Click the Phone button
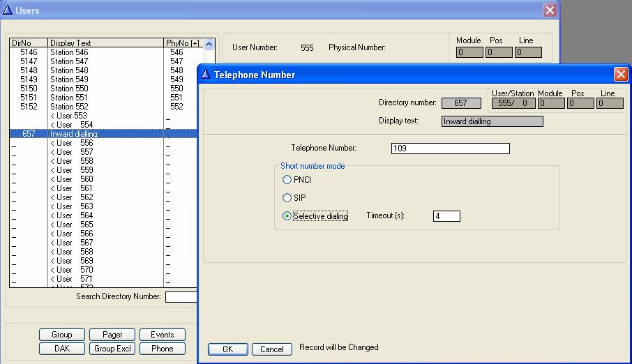 [162, 349]
